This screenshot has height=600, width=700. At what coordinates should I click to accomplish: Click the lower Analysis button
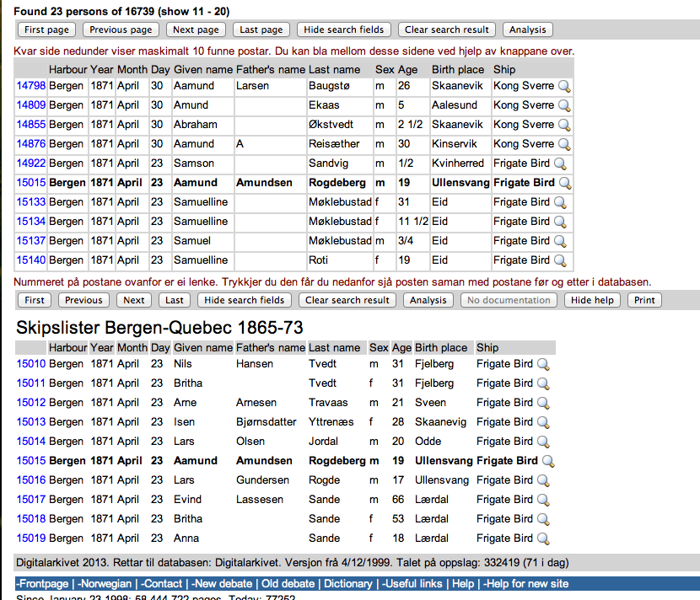(428, 300)
